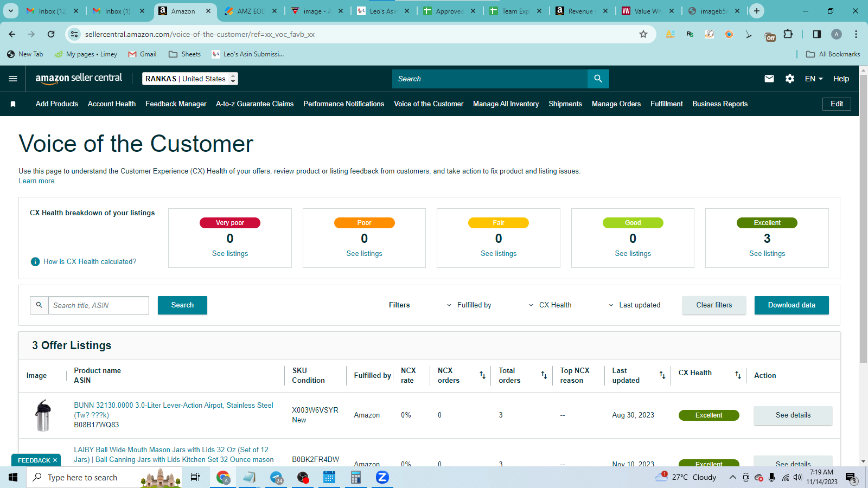This screenshot has width=868, height=488.
Task: Open Task View on the taskbar
Action: [195, 477]
